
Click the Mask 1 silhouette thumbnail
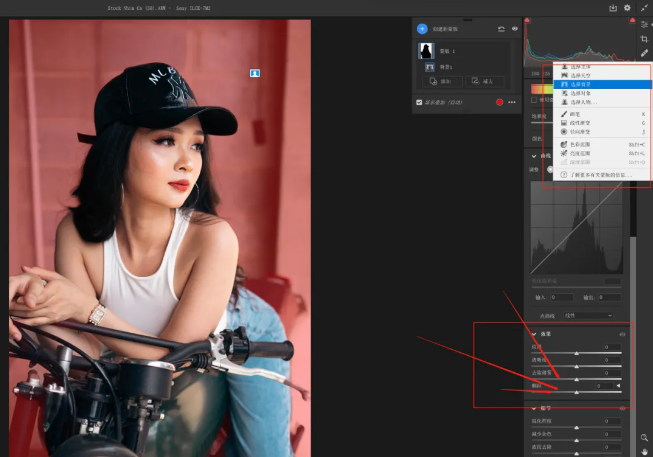coord(427,49)
